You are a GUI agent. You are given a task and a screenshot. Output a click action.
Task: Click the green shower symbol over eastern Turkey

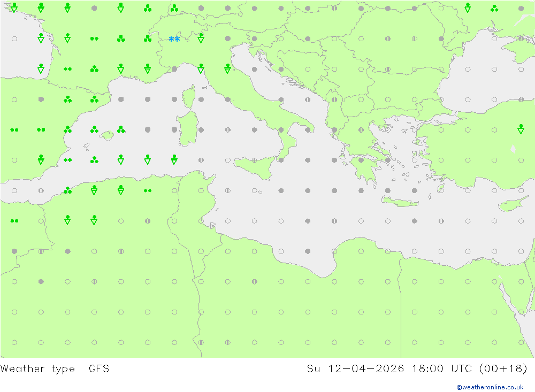point(521,129)
